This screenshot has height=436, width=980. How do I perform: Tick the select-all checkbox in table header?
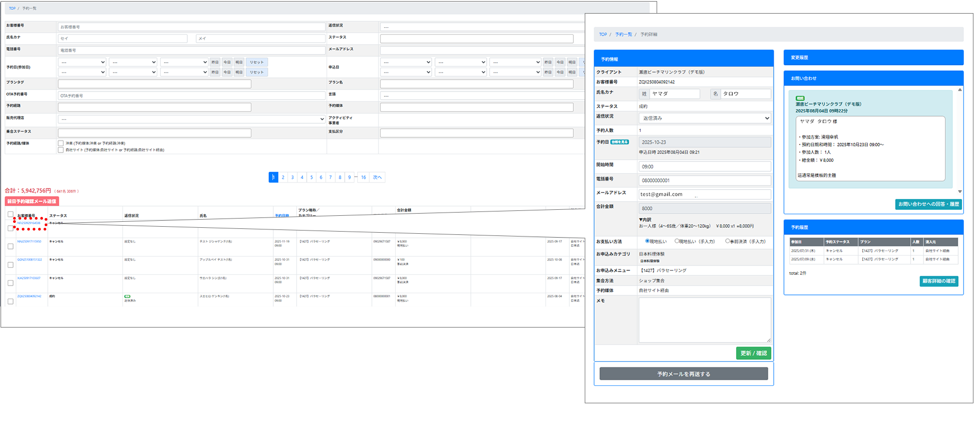[10, 215]
